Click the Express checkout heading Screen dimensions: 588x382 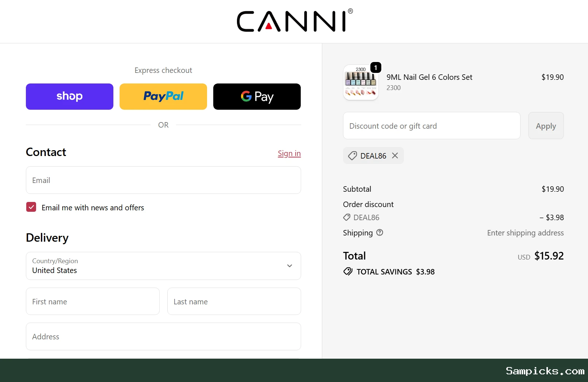pyautogui.click(x=163, y=70)
